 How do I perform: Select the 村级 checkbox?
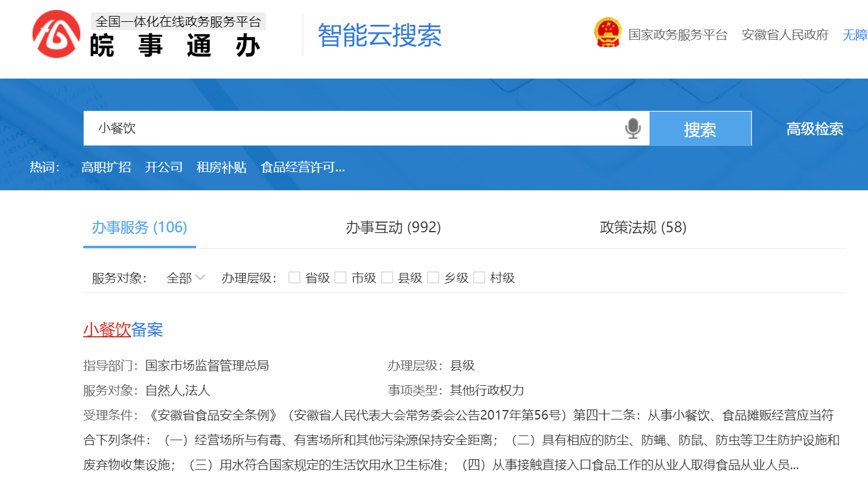tap(479, 278)
